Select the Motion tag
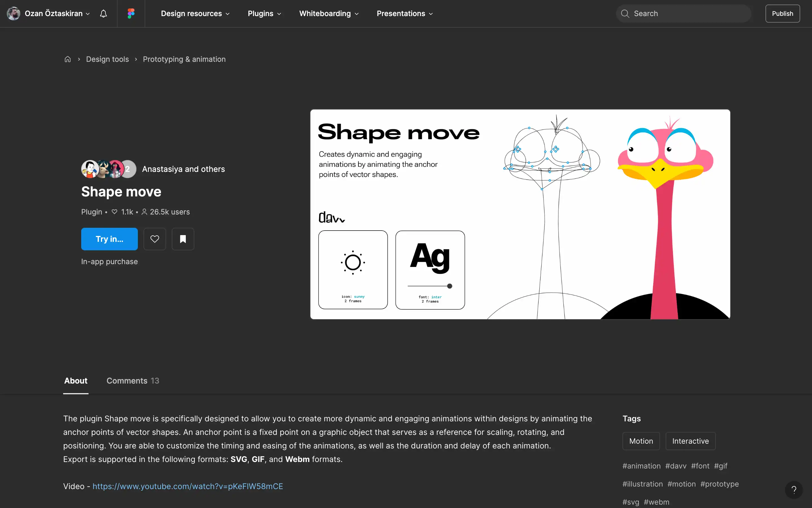This screenshot has width=812, height=508. [641, 441]
